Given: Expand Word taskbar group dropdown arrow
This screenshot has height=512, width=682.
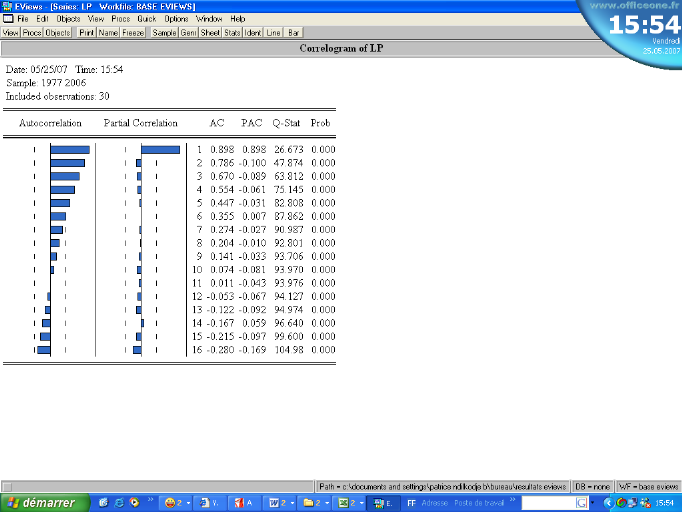Looking at the screenshot, I should pos(292,503).
